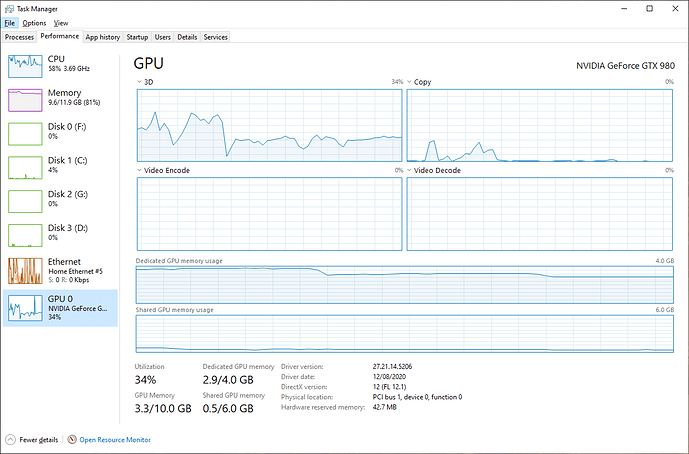Click DirectX version 12 (FL 12.1)

point(389,387)
